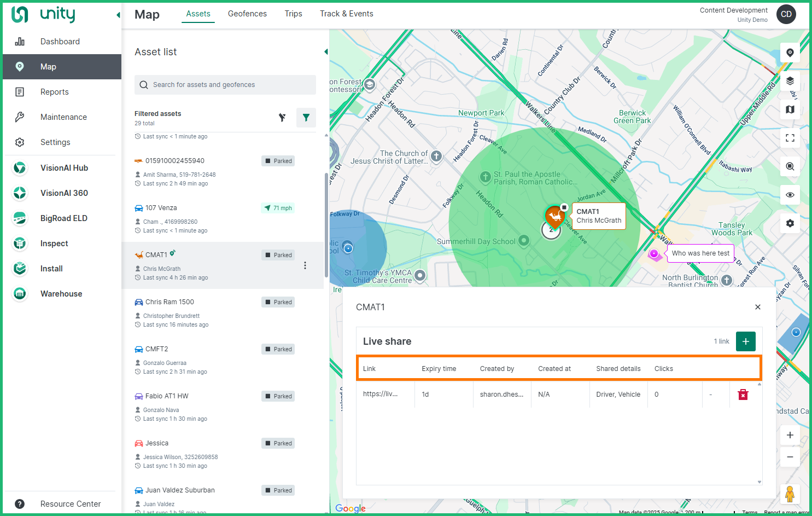
Task: Toggle the asset filter button
Action: 306,117
